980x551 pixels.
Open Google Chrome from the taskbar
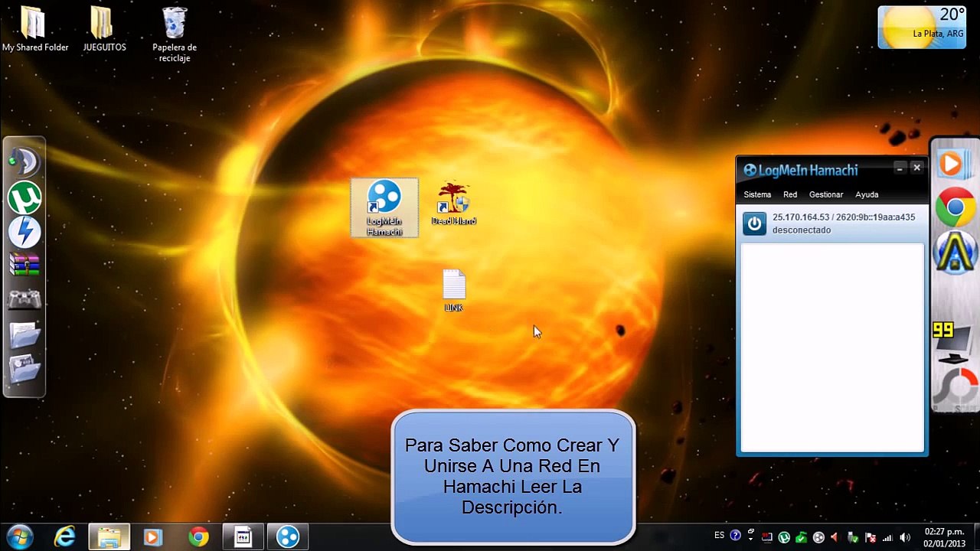198,537
